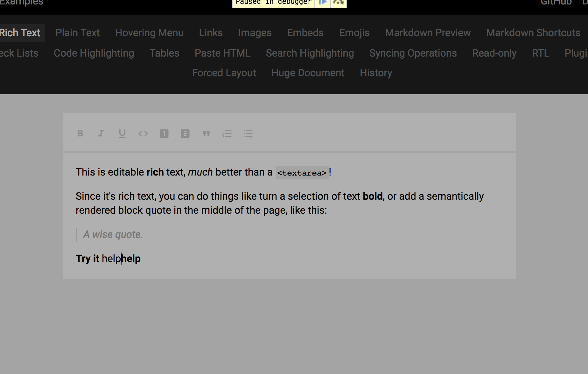Resume script execution in the debugger overlay
The image size is (588, 374).
tap(323, 3)
